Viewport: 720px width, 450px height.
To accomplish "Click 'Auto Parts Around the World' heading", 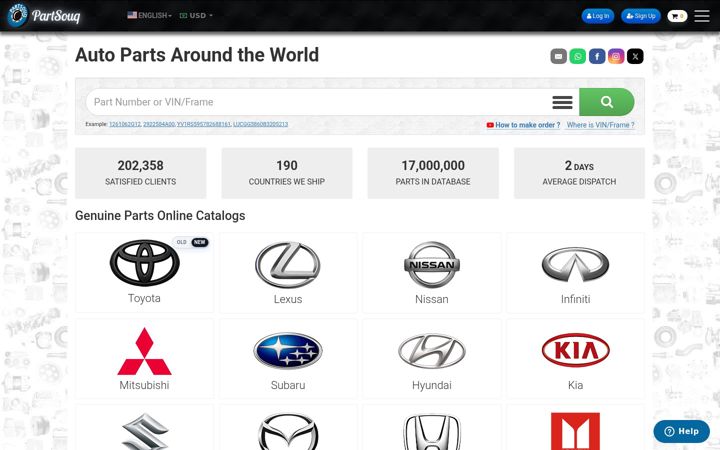I will pos(197,55).
